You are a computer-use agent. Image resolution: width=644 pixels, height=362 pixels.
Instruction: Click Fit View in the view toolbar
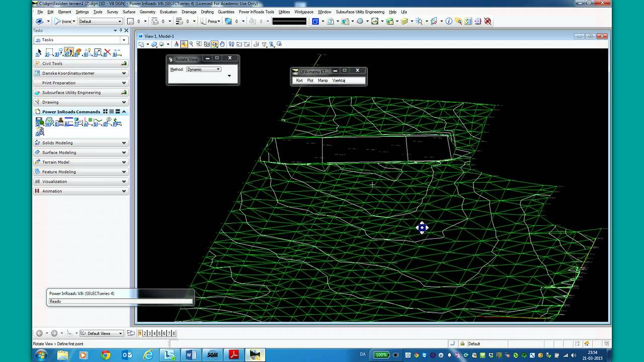(x=207, y=44)
